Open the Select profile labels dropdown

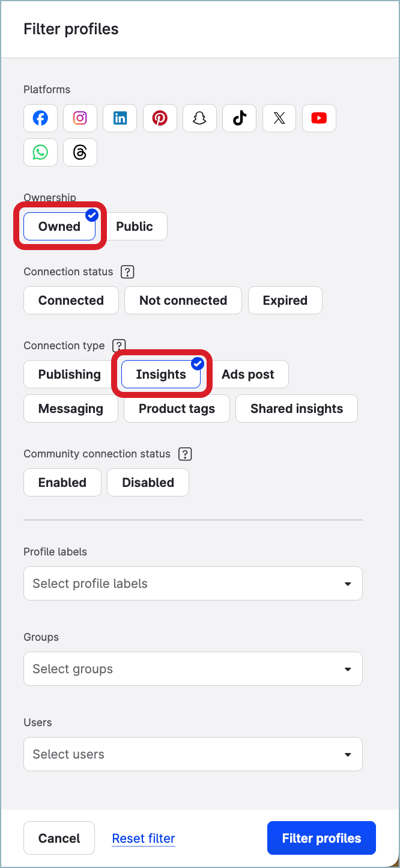tap(192, 583)
